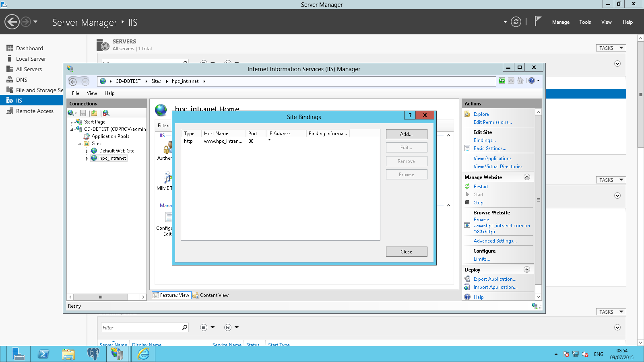Image resolution: width=644 pixels, height=362 pixels.
Task: Restart the website from Actions pane
Action: click(481, 187)
